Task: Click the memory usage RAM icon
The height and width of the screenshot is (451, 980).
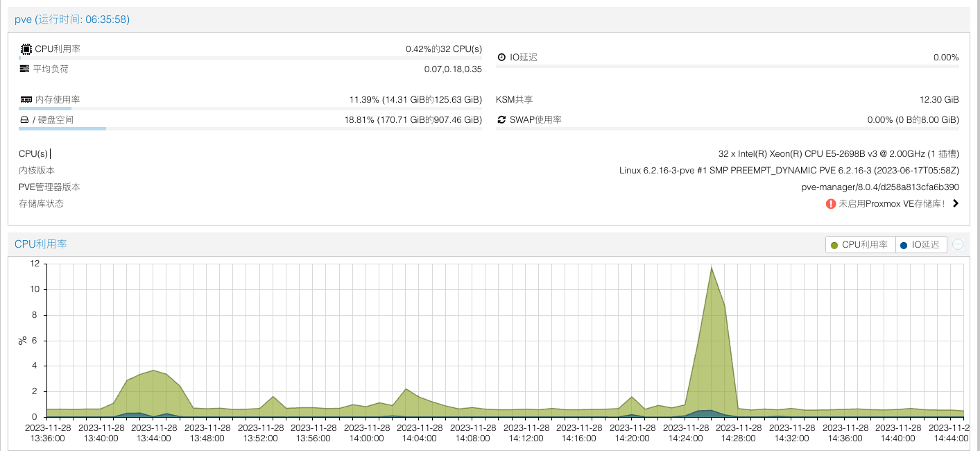Action: pyautogui.click(x=26, y=100)
